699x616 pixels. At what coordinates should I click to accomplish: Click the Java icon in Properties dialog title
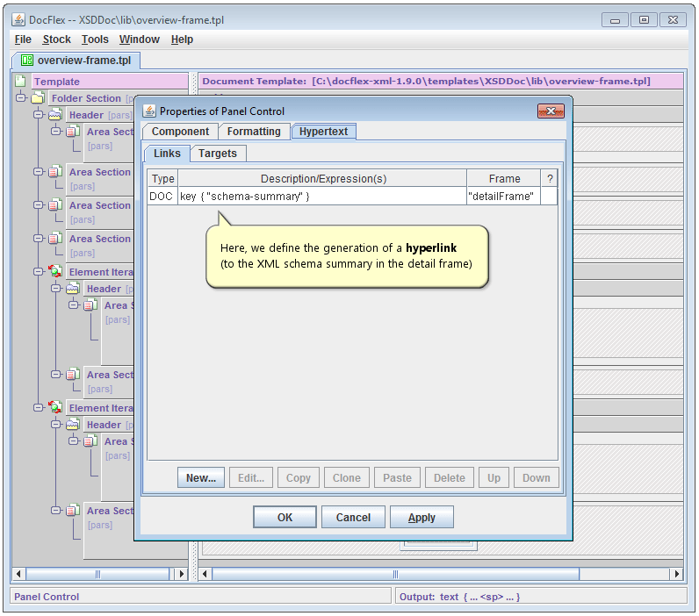(x=149, y=111)
